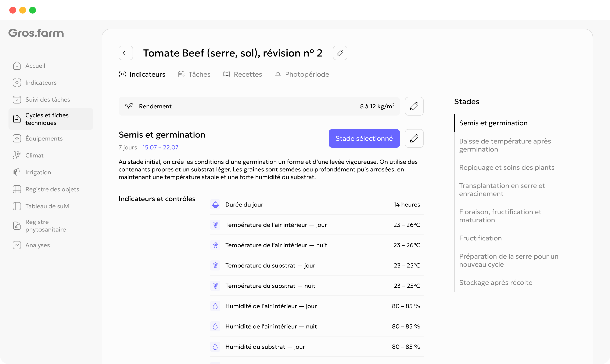Open the Photopériode tab
The image size is (610, 364).
coord(302,74)
